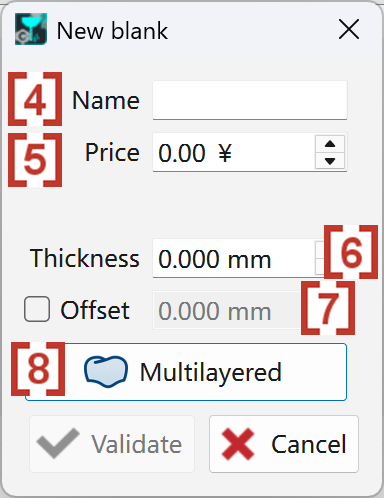The image size is (384, 498).
Task: Toggle the Multilayered button
Action: [186, 372]
